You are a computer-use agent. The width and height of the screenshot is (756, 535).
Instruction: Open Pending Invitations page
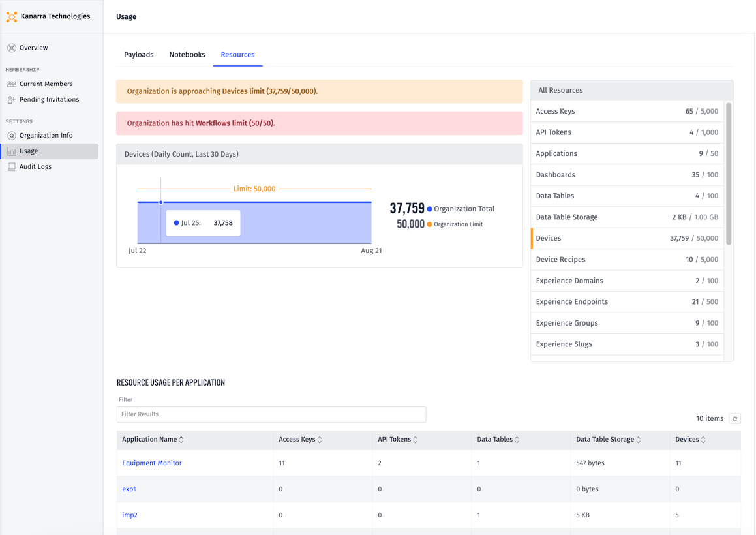tap(49, 100)
